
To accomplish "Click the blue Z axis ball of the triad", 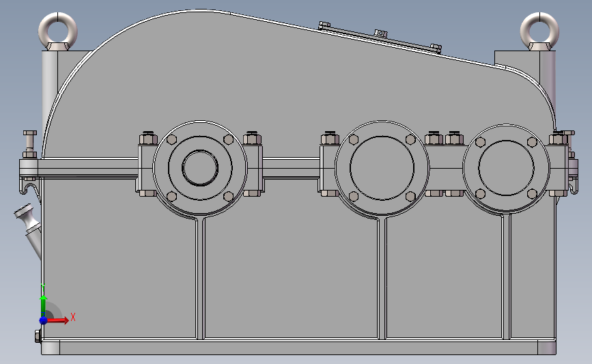I will (44, 320).
